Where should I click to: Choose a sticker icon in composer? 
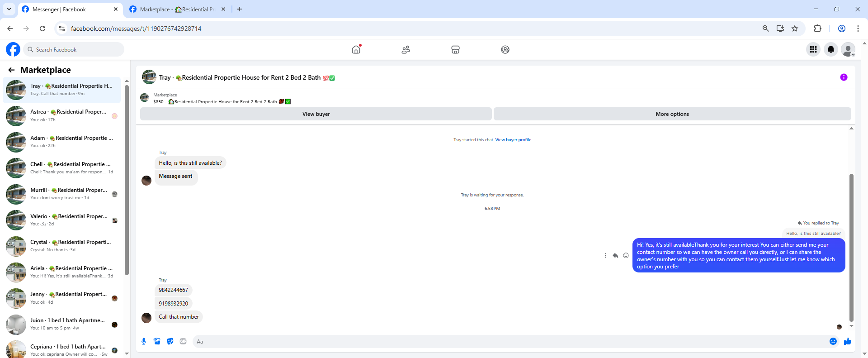[x=170, y=341]
